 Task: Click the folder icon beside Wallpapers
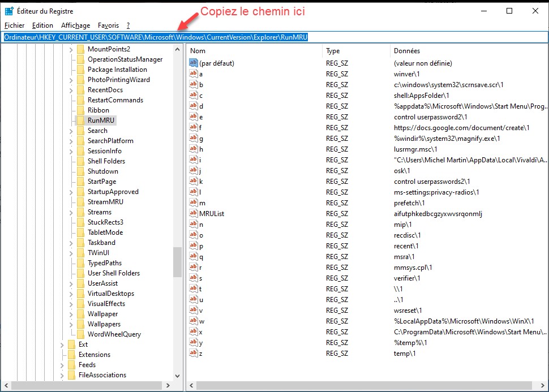click(80, 324)
